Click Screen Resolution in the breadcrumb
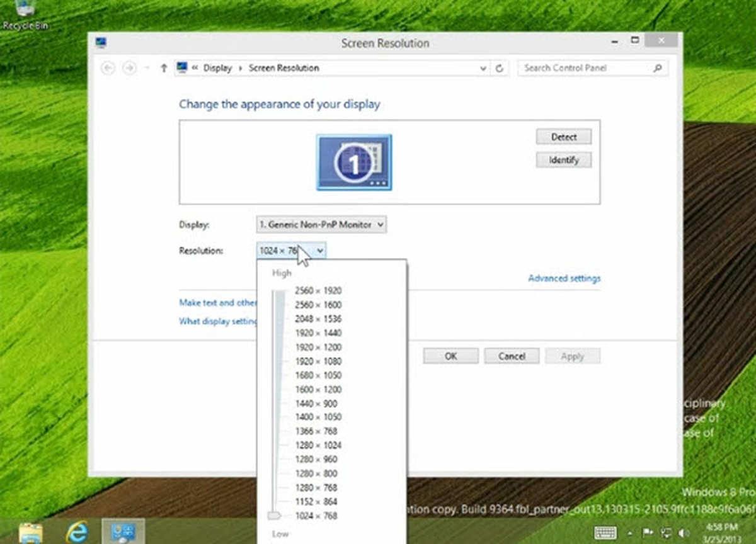The width and height of the screenshot is (756, 544). click(x=284, y=68)
